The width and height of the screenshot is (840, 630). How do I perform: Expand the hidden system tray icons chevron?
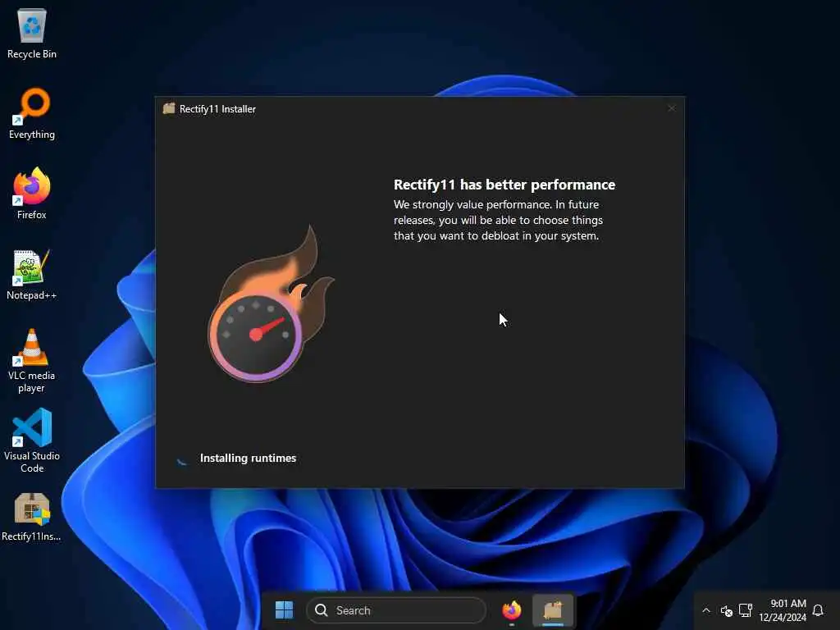706,610
